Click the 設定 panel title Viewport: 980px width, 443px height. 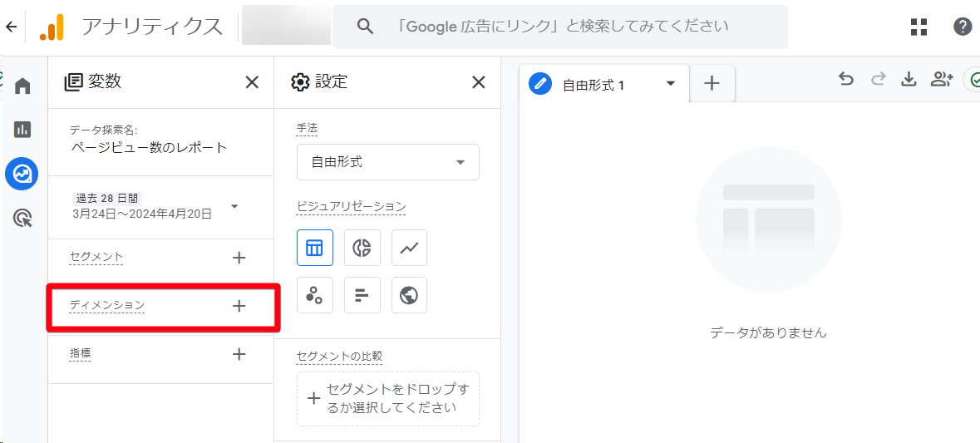pos(332,81)
